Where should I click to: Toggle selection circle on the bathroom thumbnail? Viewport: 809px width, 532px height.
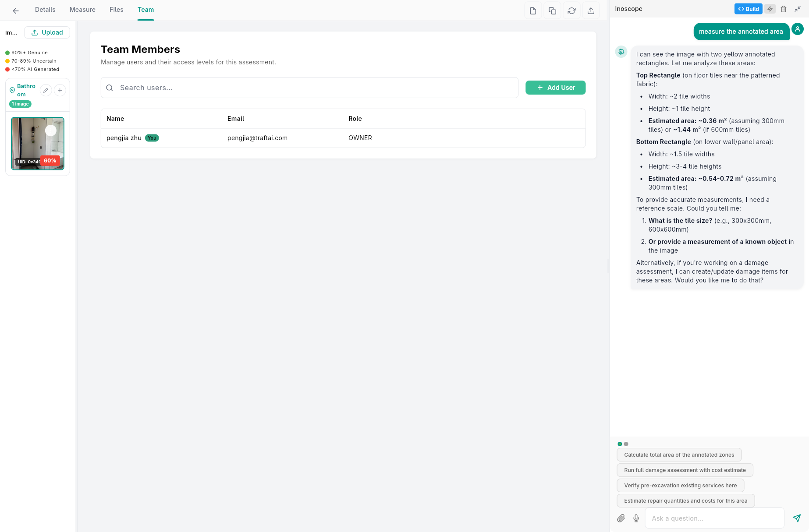point(50,130)
